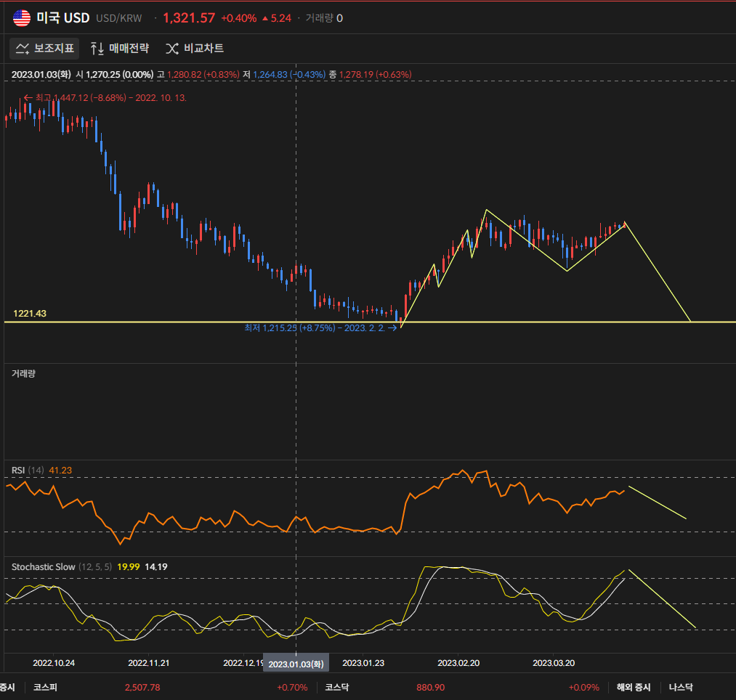The height and width of the screenshot is (700, 736).
Task: Click the 2023.01.23 date axis label
Action: coord(363,663)
